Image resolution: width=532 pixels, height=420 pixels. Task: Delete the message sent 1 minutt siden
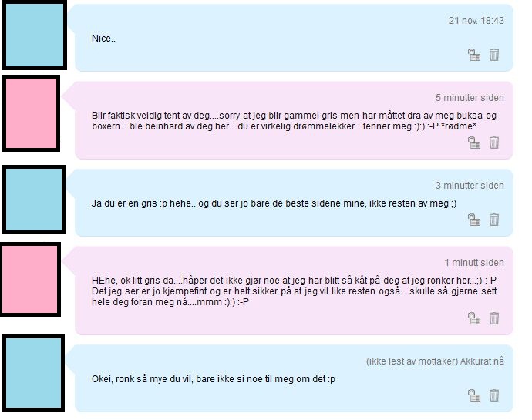point(493,318)
